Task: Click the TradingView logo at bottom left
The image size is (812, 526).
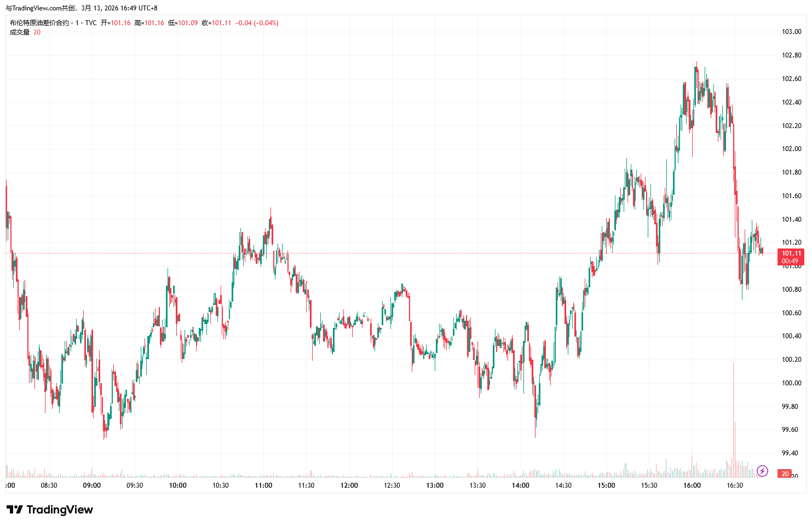Action: point(50,510)
